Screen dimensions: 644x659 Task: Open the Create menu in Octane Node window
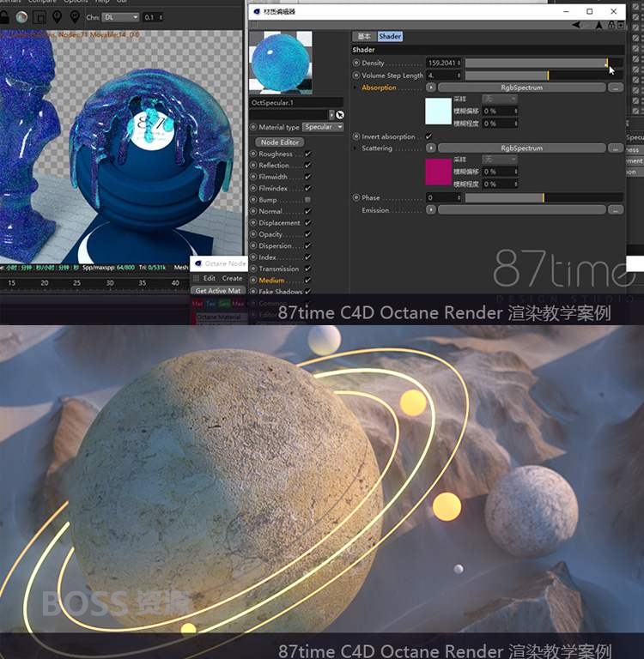coord(232,278)
